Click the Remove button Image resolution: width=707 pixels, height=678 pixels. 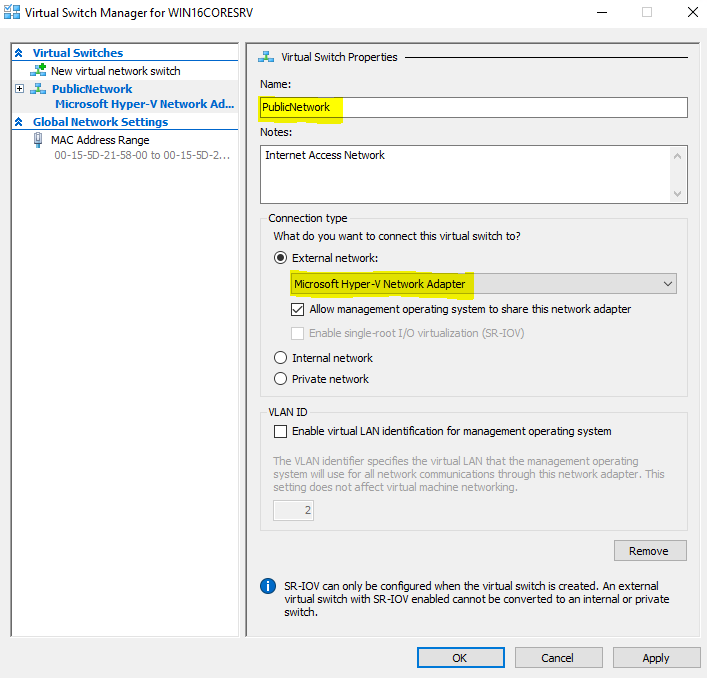pos(650,551)
